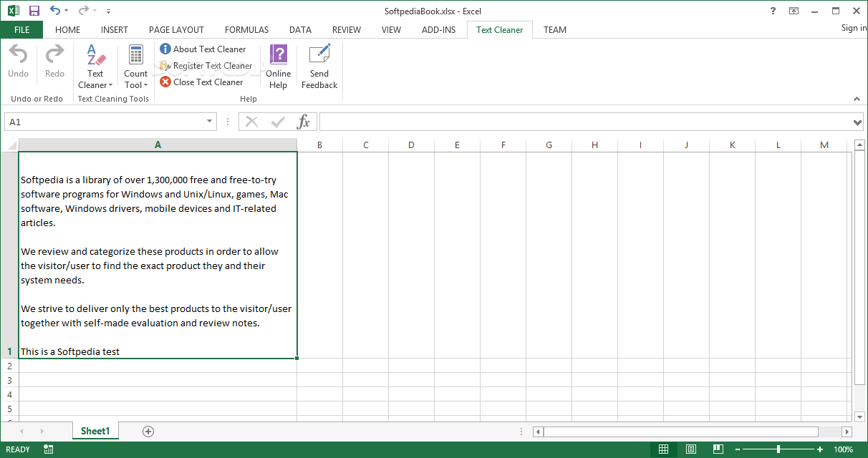Collapse the ribbon with the chevron
Viewport: 868px width, 458px height.
(x=857, y=99)
